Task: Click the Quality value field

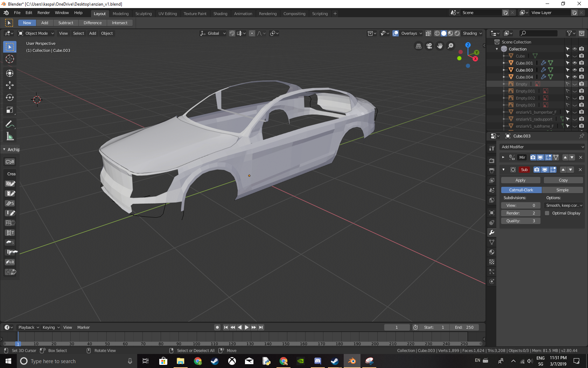Action: click(521, 221)
